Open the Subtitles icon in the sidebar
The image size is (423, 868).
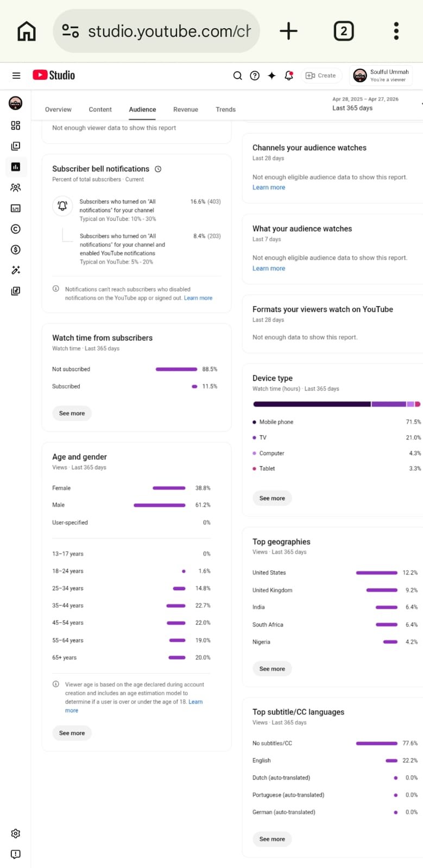[16, 208]
